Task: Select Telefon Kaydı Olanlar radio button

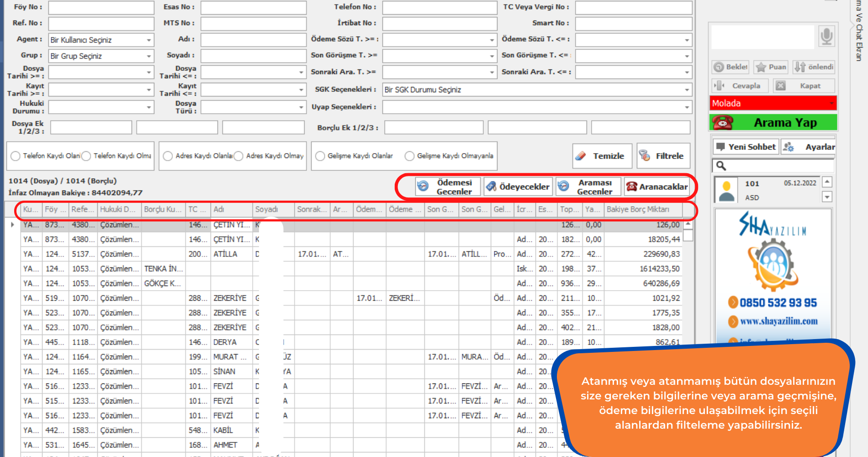Action: (16, 156)
